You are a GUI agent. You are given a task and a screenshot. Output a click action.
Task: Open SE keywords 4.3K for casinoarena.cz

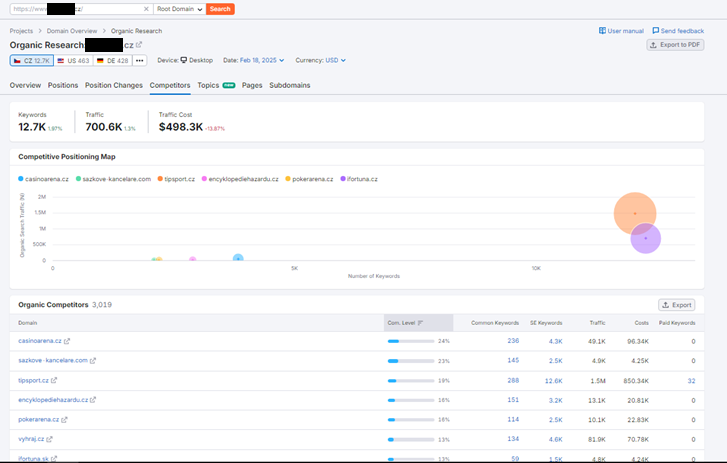tap(555, 341)
